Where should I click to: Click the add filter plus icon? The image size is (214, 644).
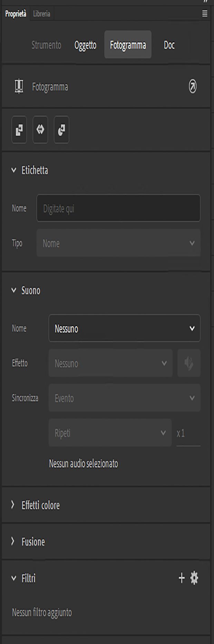point(182,578)
